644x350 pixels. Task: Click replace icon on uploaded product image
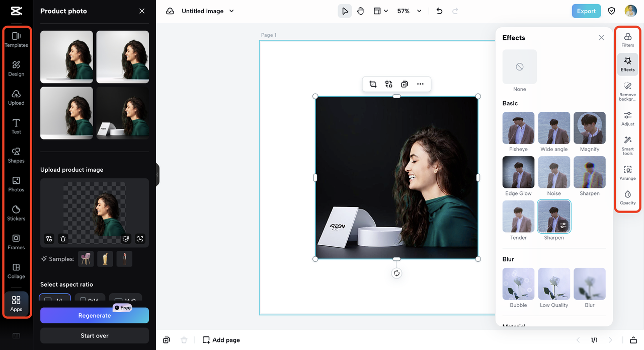[49, 239]
